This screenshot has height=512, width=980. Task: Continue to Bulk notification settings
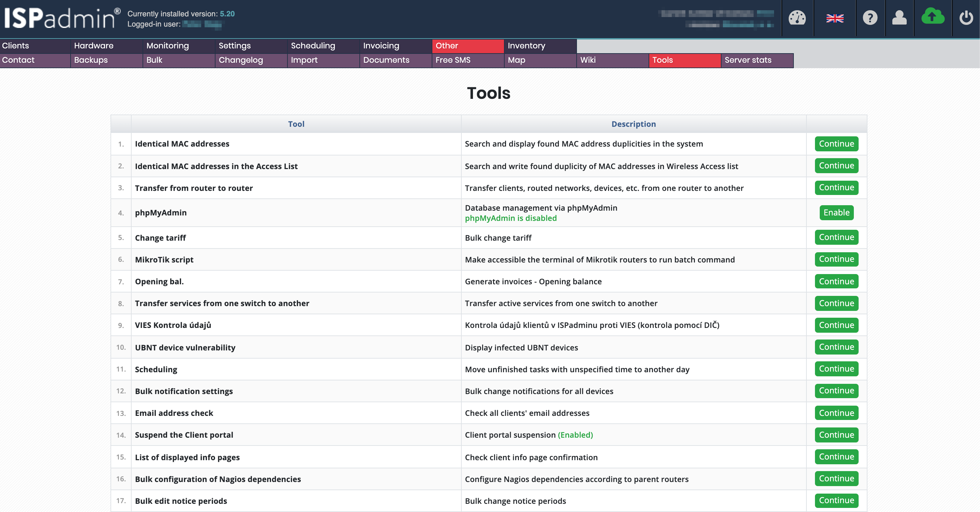tap(836, 391)
